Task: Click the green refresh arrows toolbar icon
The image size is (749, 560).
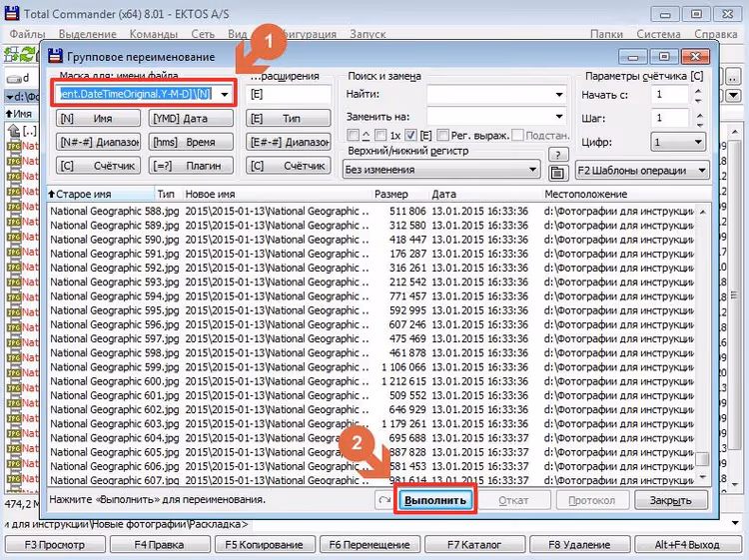Action: 28,54
